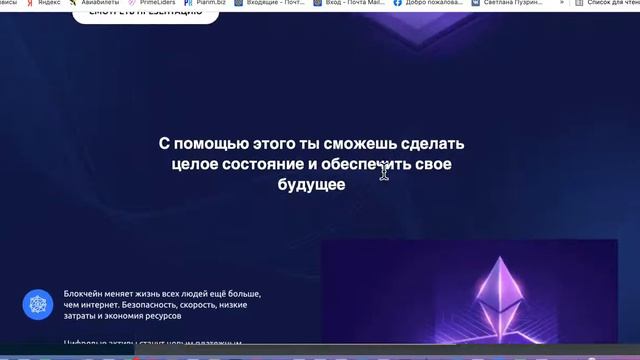Click the blue blockchain network icon
Image resolution: width=640 pixels, height=360 pixels.
click(38, 304)
